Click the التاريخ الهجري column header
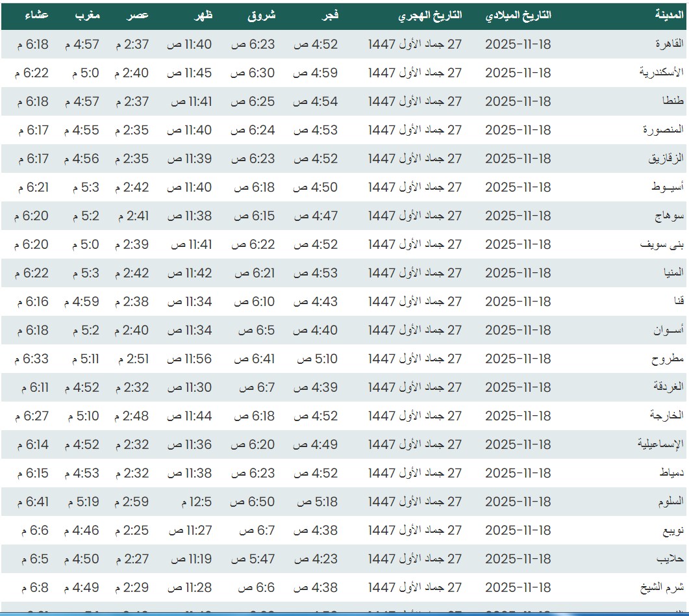This screenshot has height=616, width=689. (x=430, y=15)
